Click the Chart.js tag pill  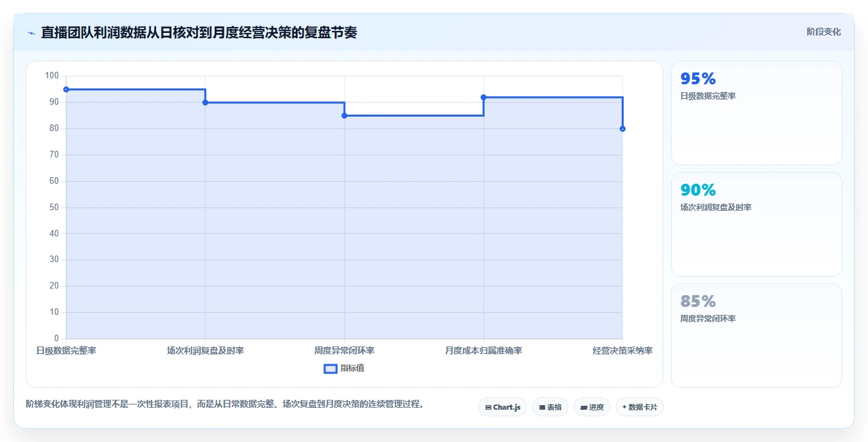pos(502,407)
